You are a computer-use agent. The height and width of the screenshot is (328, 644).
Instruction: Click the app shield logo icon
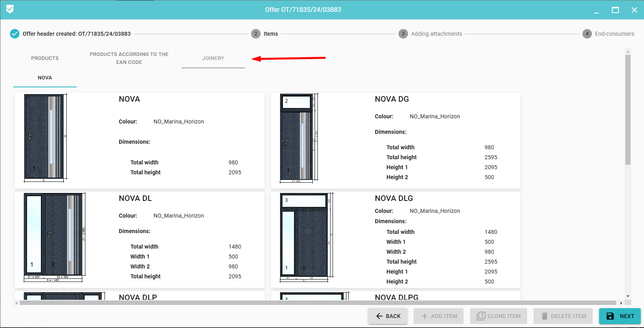10,9
